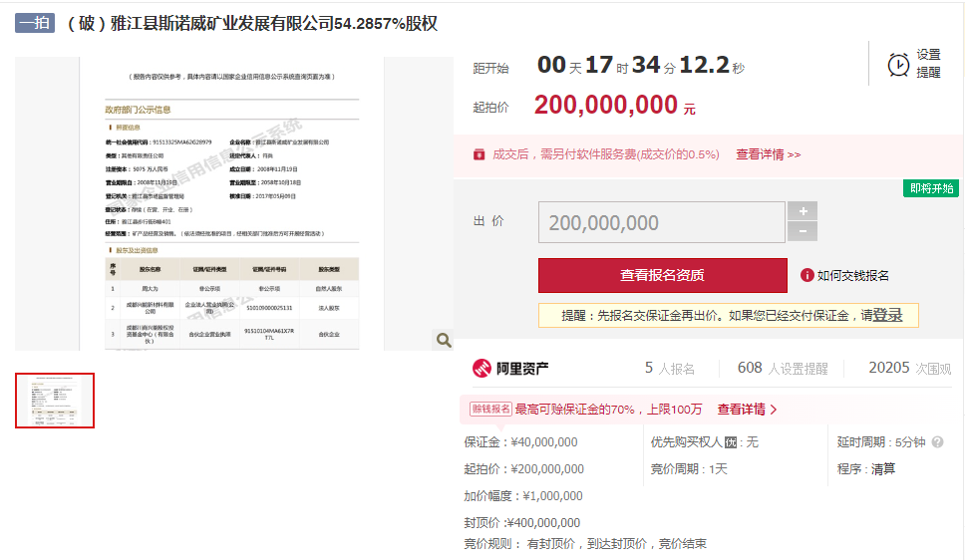Click the 程序 清算 text
This screenshot has width=965, height=560.
point(866,469)
